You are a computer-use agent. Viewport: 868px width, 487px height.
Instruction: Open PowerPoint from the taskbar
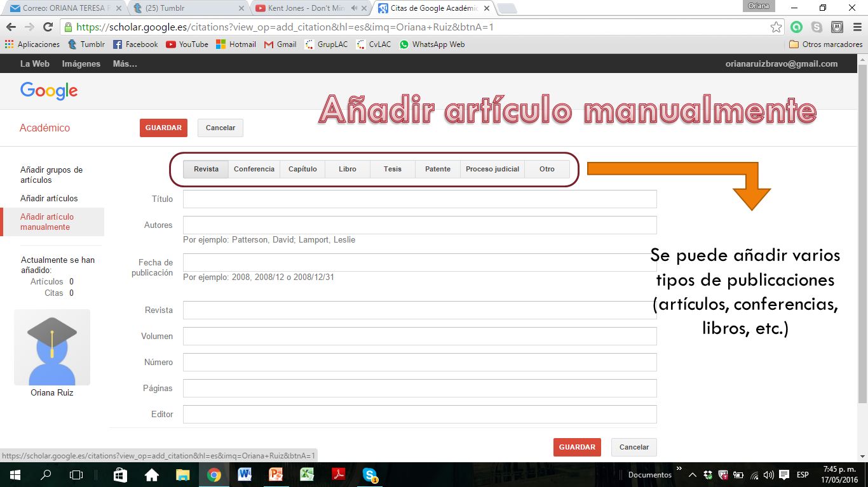click(276, 474)
